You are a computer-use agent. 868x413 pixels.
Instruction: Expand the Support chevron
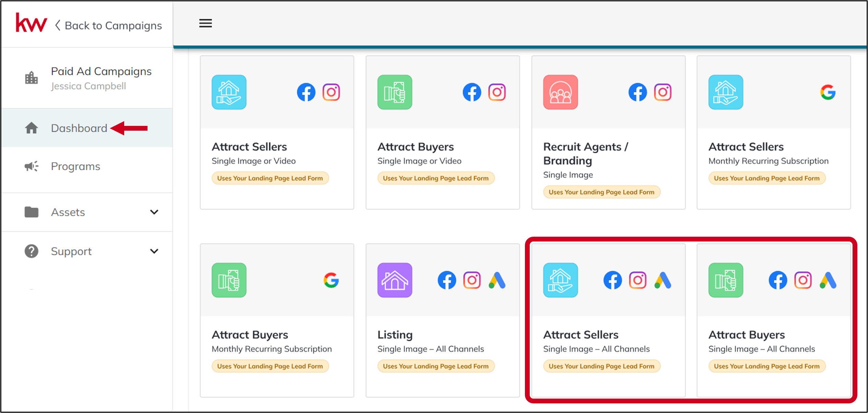tap(154, 251)
